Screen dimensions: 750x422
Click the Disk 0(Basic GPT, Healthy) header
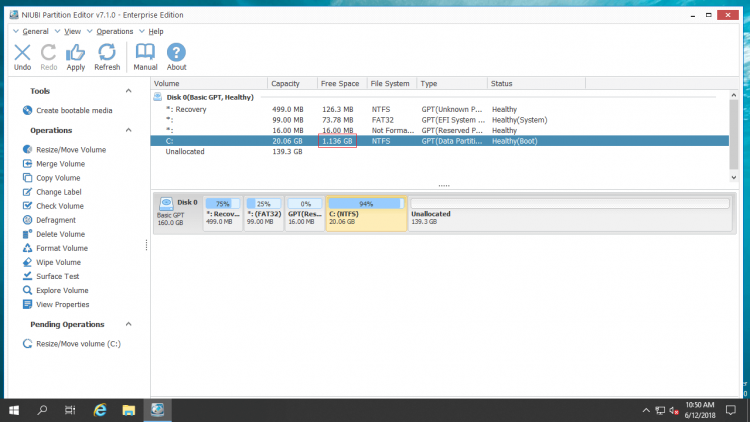(210, 97)
